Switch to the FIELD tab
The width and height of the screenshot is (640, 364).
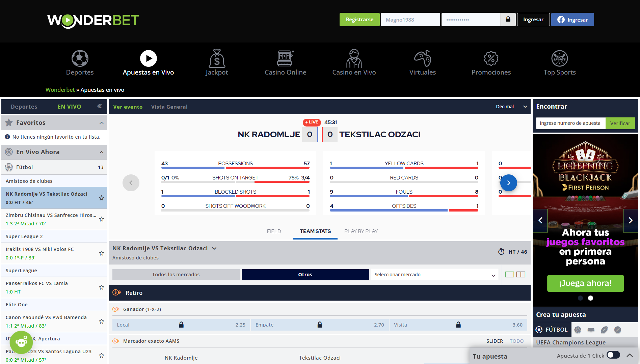[274, 231]
